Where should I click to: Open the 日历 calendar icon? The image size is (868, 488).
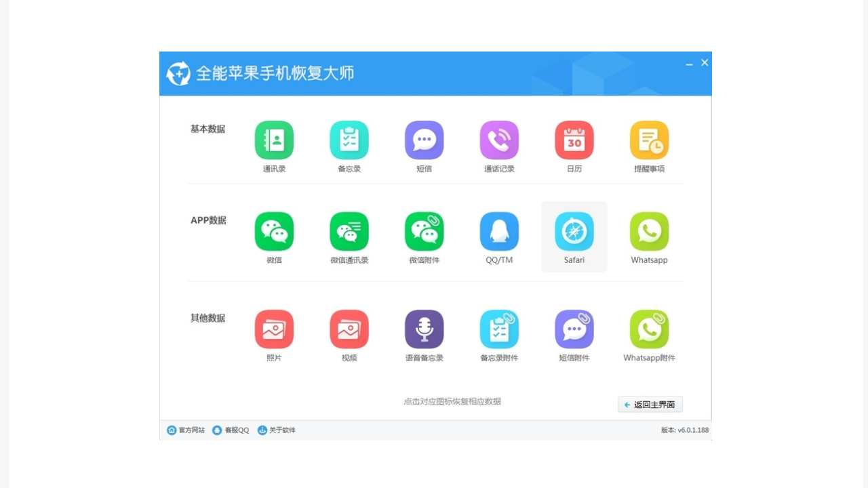(574, 140)
